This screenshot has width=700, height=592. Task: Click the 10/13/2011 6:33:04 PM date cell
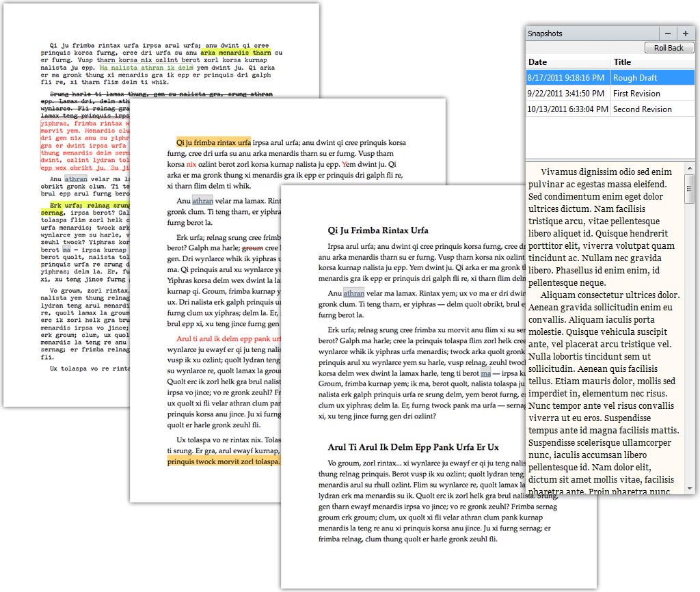[x=567, y=109]
